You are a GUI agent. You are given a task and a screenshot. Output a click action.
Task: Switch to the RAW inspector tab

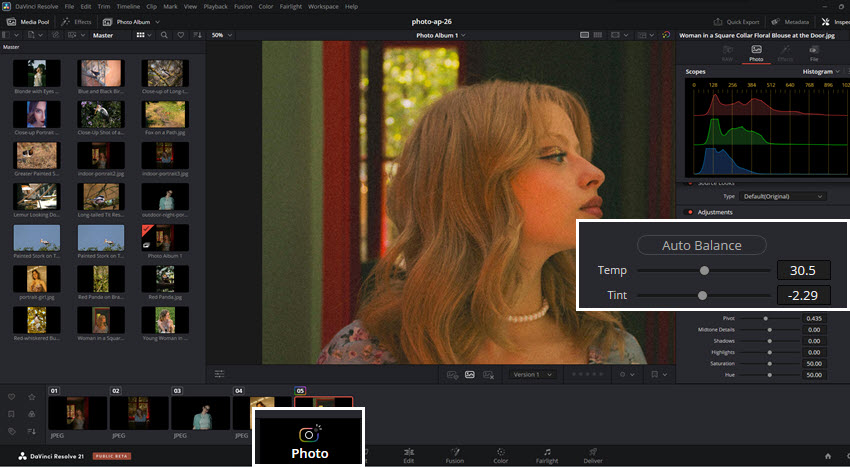[727, 53]
